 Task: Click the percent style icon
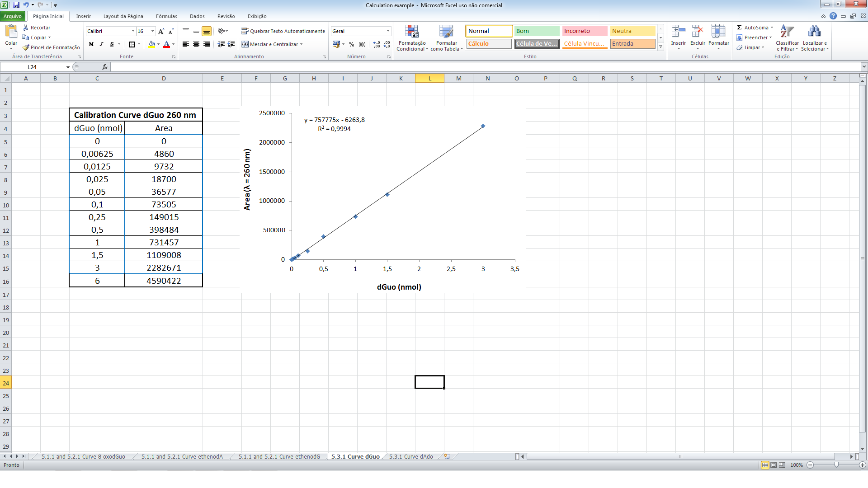pos(351,44)
